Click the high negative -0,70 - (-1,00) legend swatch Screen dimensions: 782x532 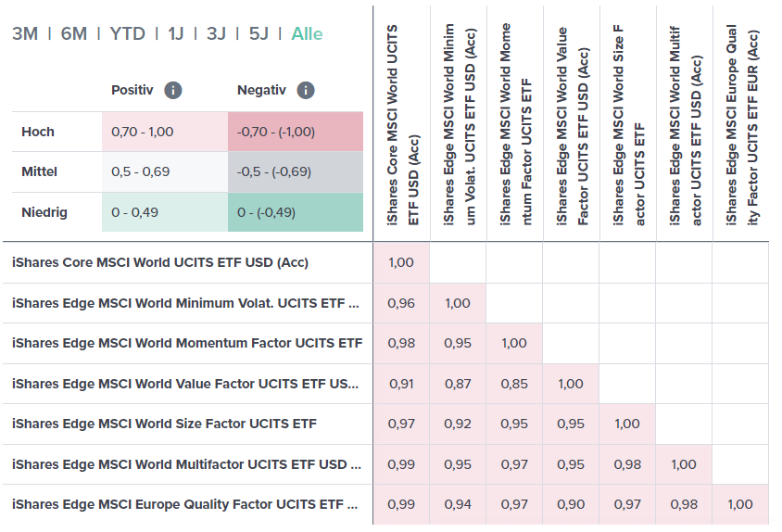296,132
